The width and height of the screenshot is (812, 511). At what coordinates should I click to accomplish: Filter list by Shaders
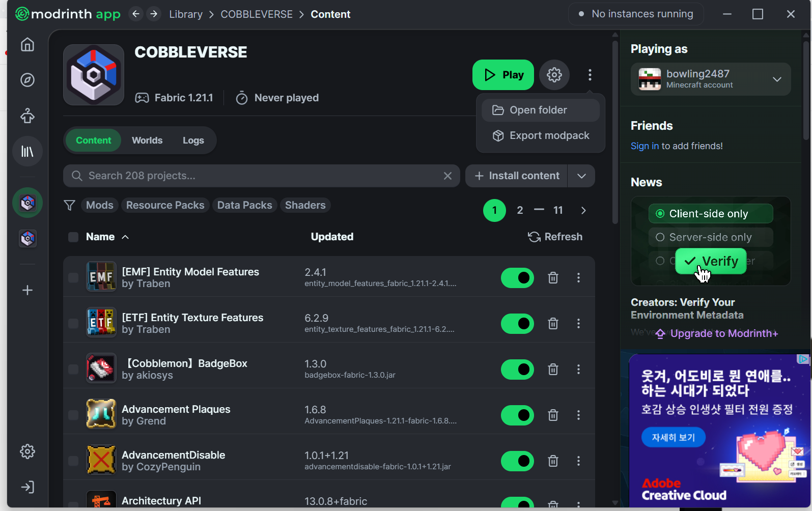[305, 205]
